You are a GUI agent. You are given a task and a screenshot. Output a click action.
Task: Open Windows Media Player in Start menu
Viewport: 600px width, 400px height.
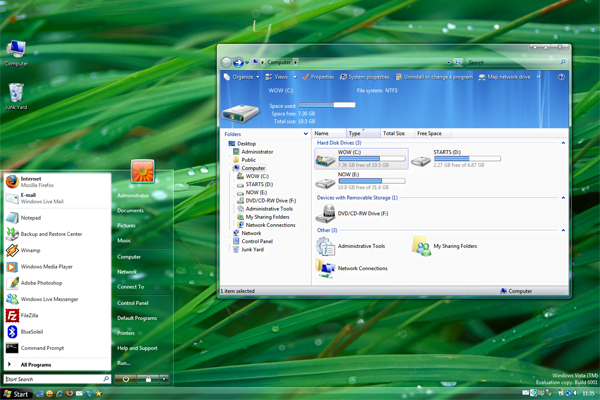tap(57, 266)
